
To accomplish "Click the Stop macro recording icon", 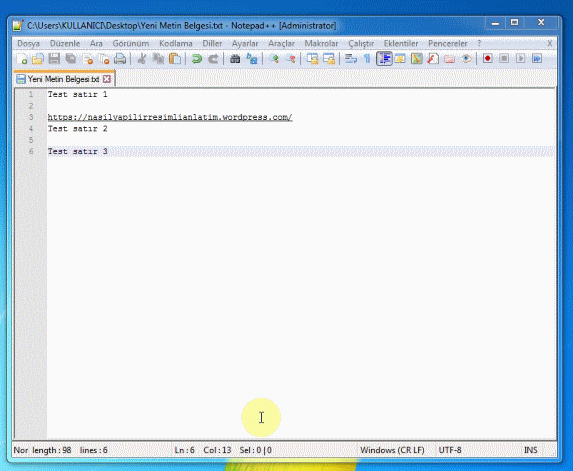I will (504, 58).
